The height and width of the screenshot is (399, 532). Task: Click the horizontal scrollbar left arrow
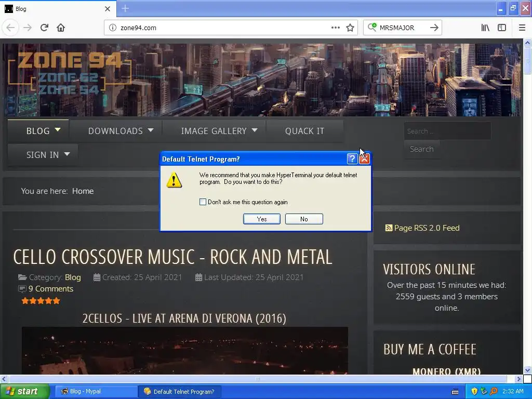click(x=4, y=379)
